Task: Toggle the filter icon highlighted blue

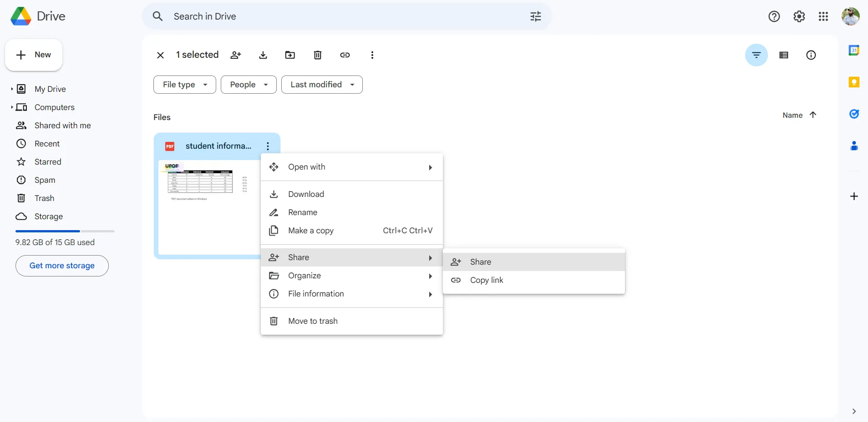Action: click(x=756, y=55)
